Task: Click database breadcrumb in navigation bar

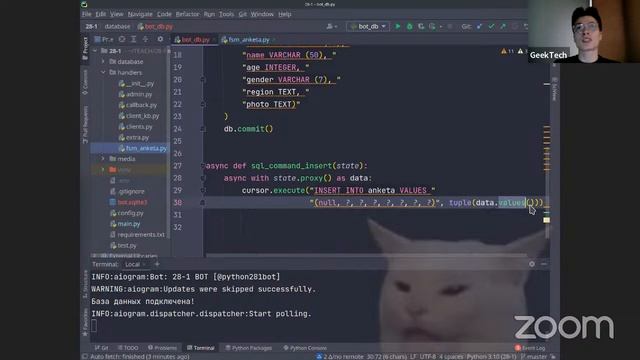Action: pos(118,27)
